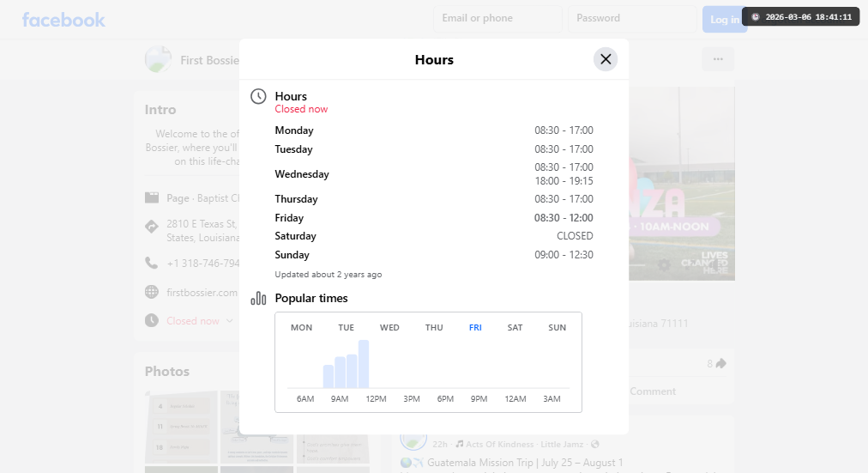Image resolution: width=868 pixels, height=473 pixels.
Task: Open the page's three-dots options menu
Action: [x=718, y=59]
